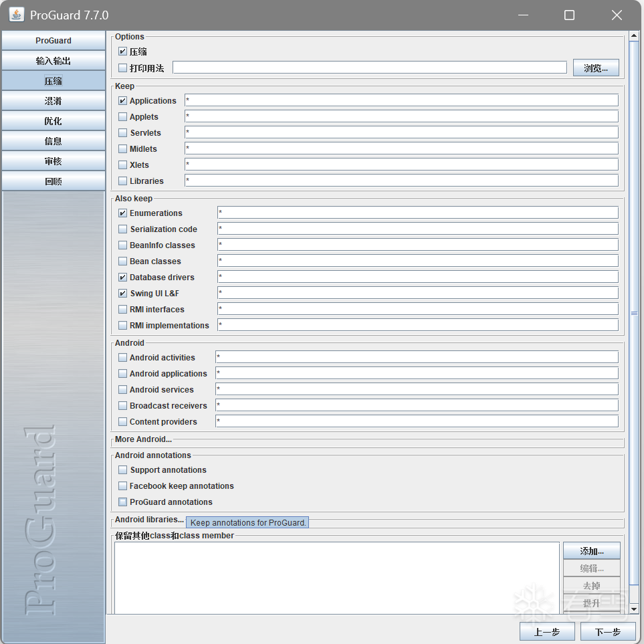Check Facebook keep annotations
This screenshot has height=644, width=644.
tap(122, 486)
